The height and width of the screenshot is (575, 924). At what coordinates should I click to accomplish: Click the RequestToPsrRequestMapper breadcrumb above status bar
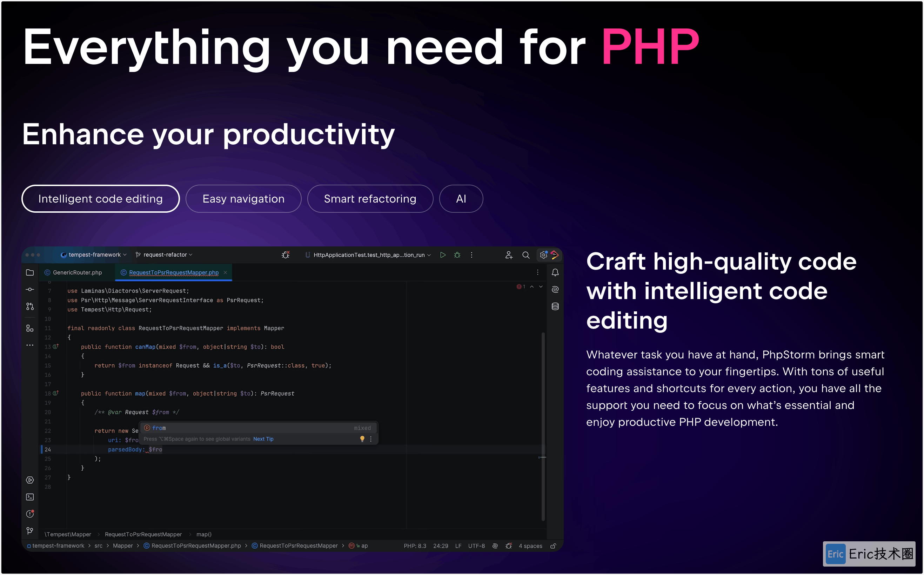[143, 534]
